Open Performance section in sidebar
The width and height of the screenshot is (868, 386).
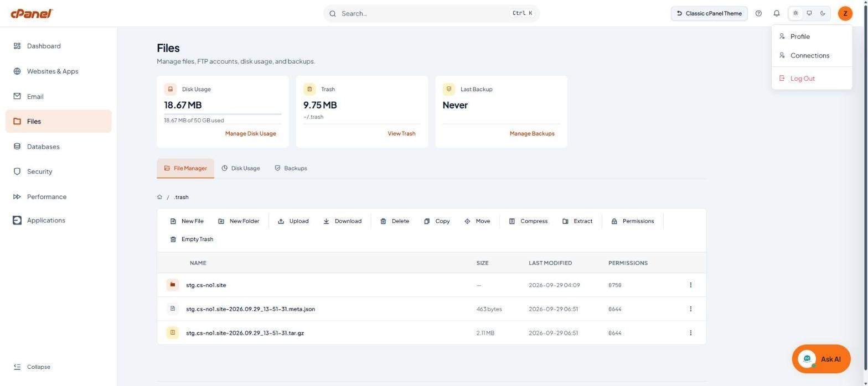pyautogui.click(x=58, y=197)
